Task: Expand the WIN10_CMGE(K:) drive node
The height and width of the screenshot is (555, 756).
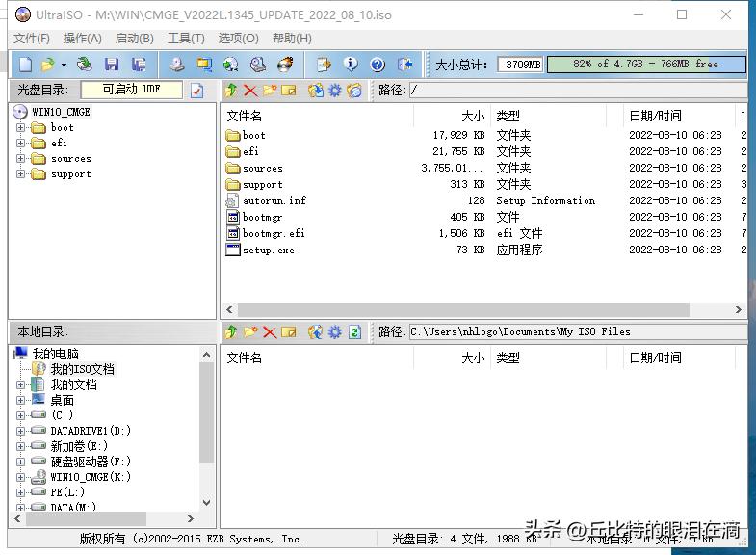Action: (x=20, y=477)
